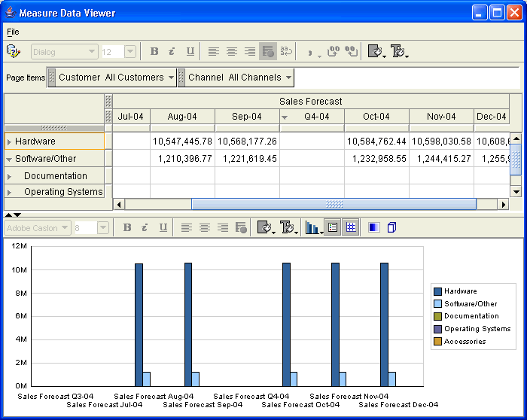The width and height of the screenshot is (527, 420).
Task: Select the Oct-04 column header
Action: (x=376, y=117)
